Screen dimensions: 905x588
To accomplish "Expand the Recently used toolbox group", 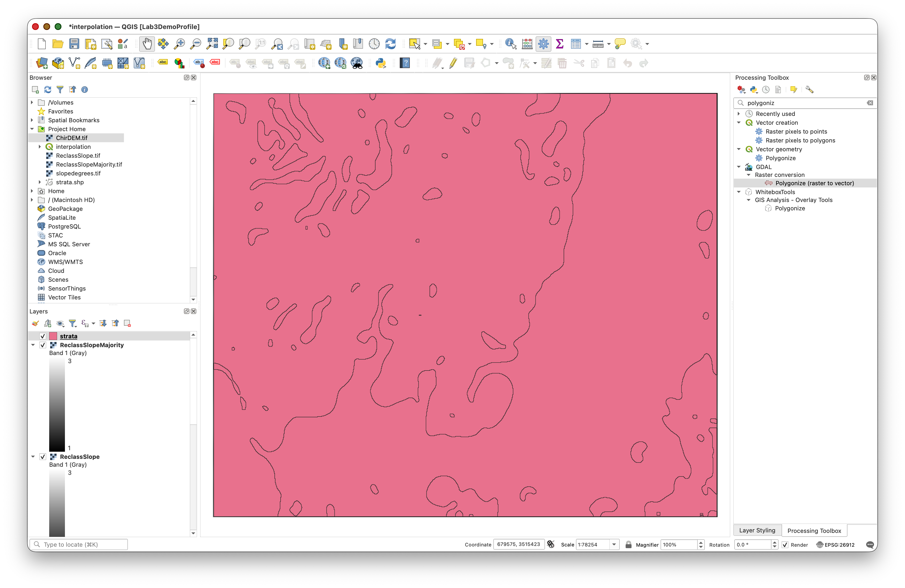I will coord(739,114).
